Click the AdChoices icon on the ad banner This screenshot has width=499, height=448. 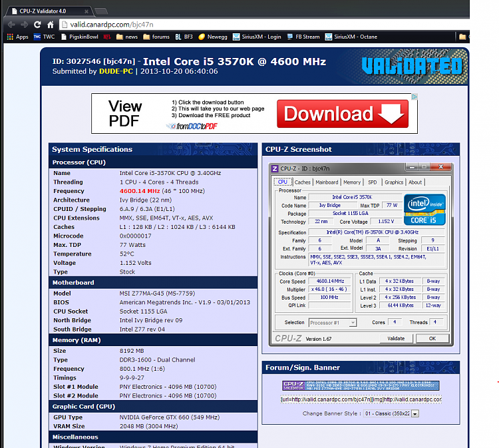coord(415,97)
